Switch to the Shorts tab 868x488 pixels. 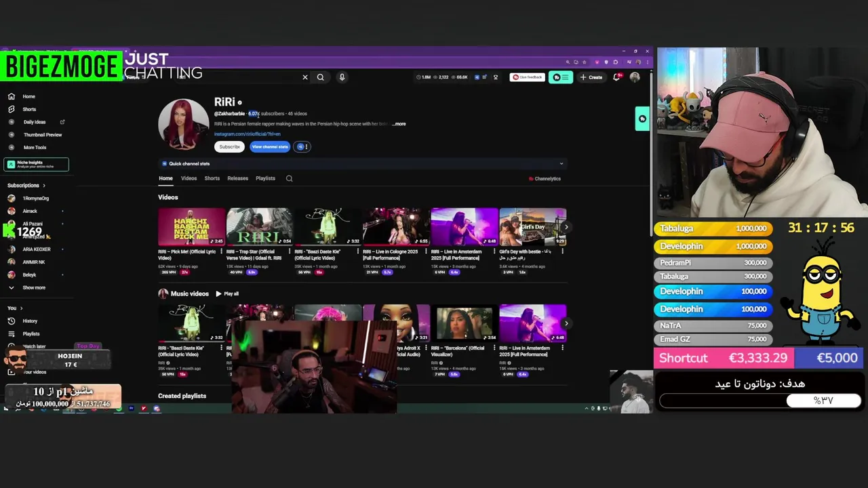212,178
